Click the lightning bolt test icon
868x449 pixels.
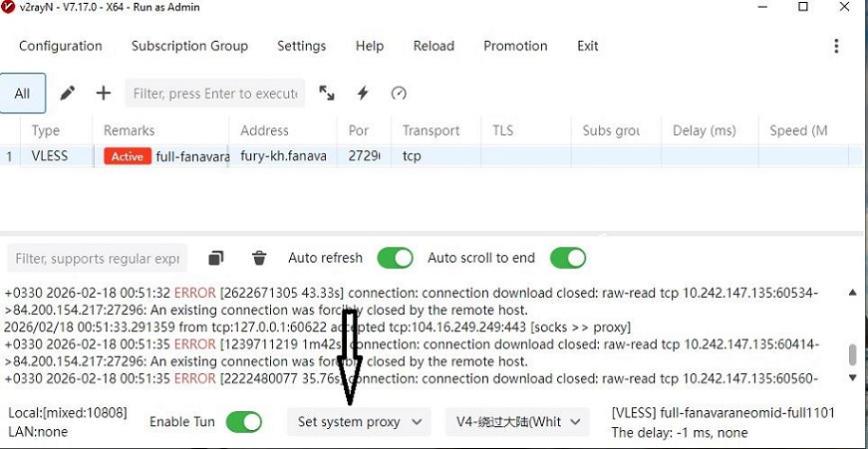[363, 94]
